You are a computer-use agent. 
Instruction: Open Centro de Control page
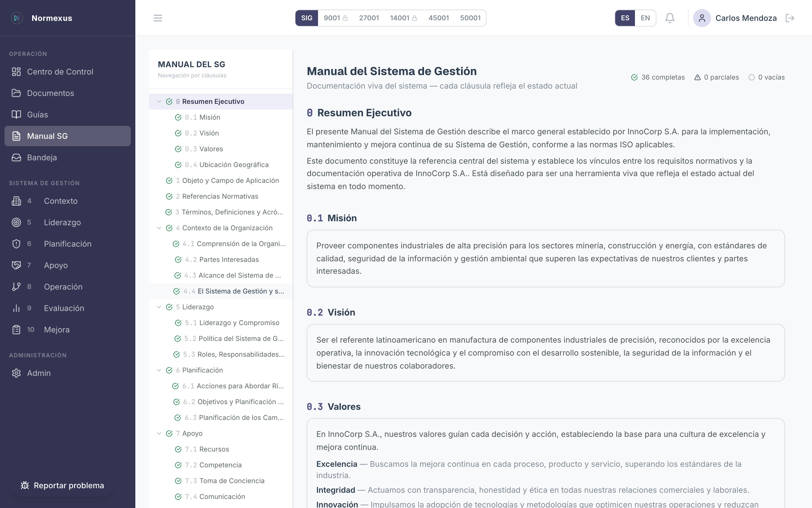(67, 72)
